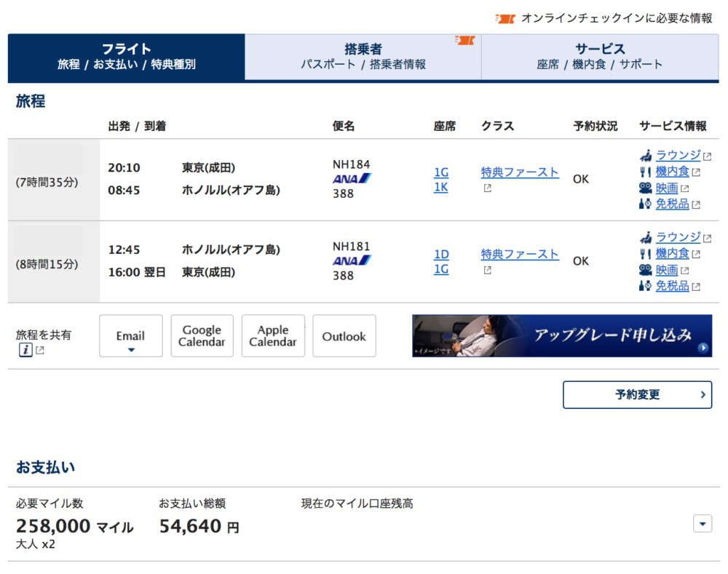Click seat 1G link for NH184
Screen dimensions: 728x574
pyautogui.click(x=441, y=172)
